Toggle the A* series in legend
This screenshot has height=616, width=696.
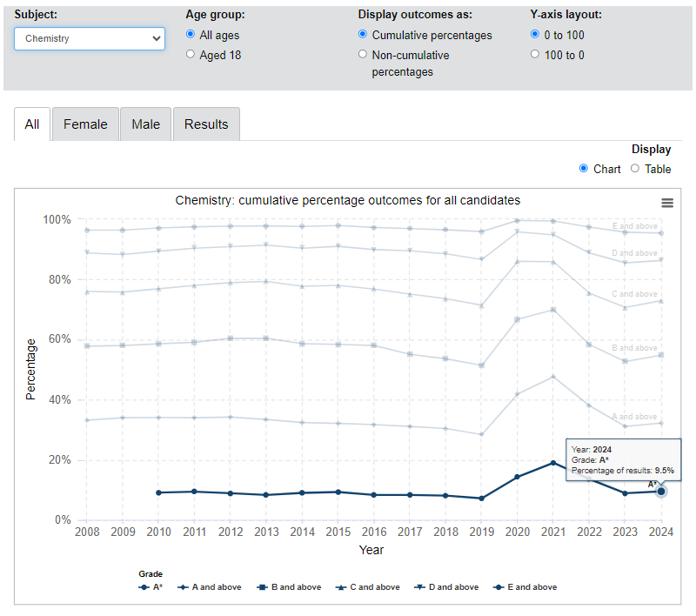[151, 587]
